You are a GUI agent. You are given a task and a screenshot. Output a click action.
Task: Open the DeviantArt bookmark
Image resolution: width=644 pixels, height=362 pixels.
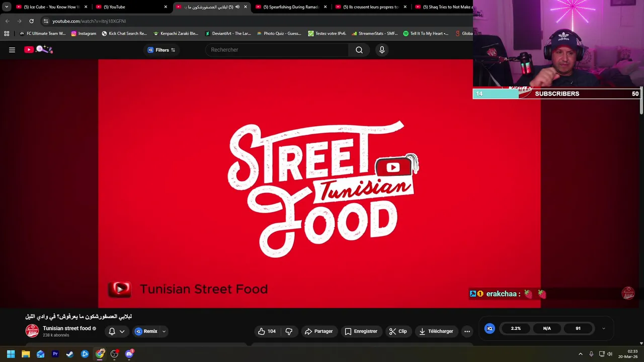[x=227, y=34]
